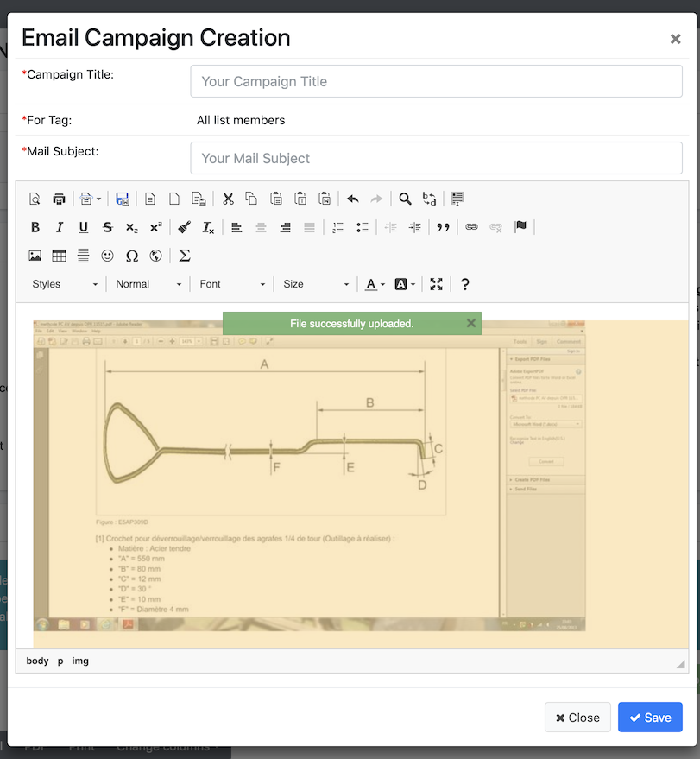Click the Insert Image icon
Screen dimensions: 700x759
pyautogui.click(x=35, y=256)
